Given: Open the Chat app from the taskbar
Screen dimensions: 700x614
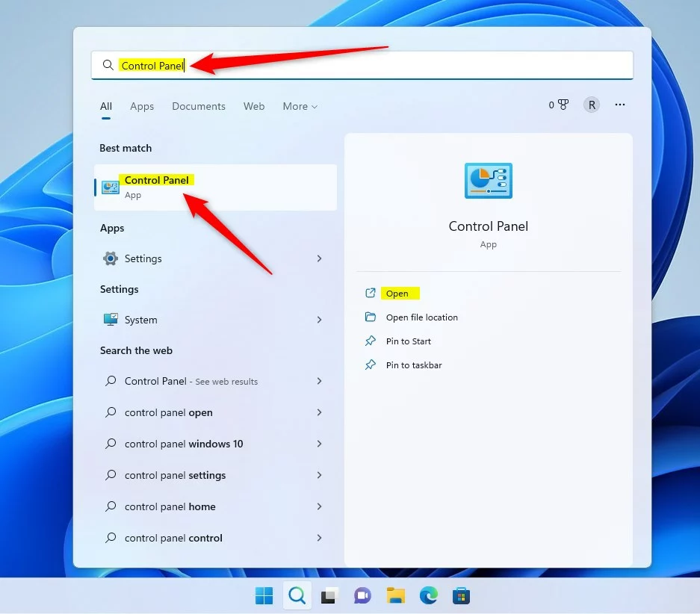Looking at the screenshot, I should 362,596.
